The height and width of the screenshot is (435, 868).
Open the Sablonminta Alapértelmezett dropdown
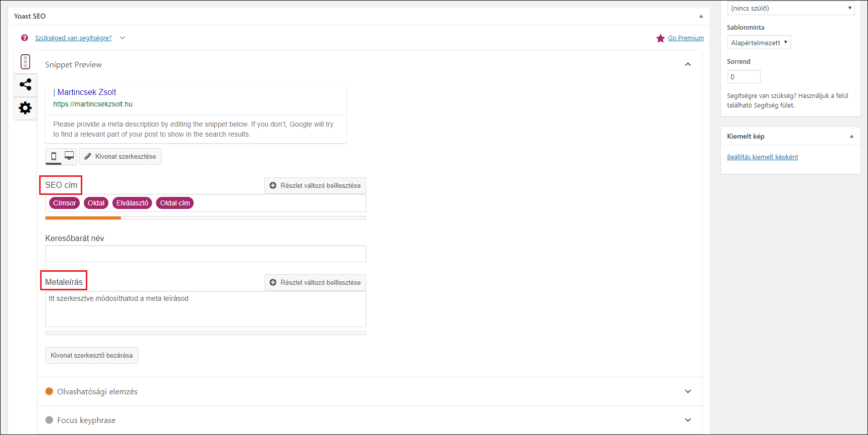pyautogui.click(x=759, y=42)
